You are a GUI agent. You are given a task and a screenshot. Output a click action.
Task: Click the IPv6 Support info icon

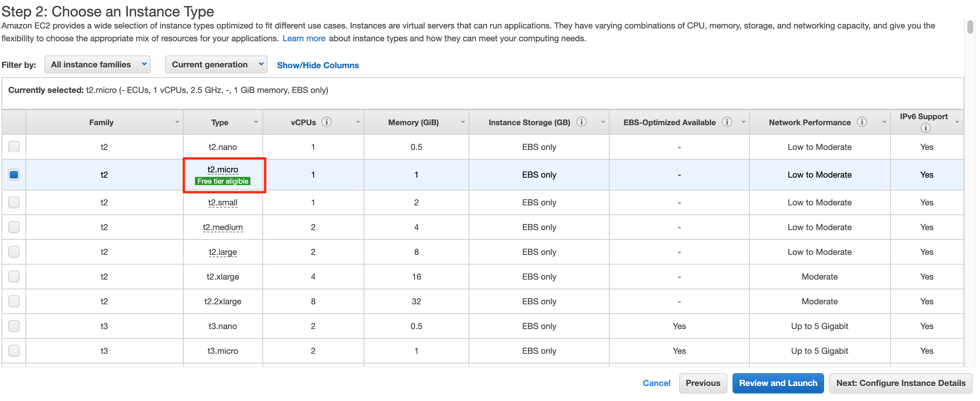pyautogui.click(x=926, y=128)
